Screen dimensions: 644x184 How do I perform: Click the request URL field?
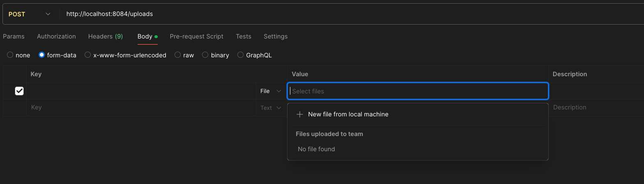point(329,14)
